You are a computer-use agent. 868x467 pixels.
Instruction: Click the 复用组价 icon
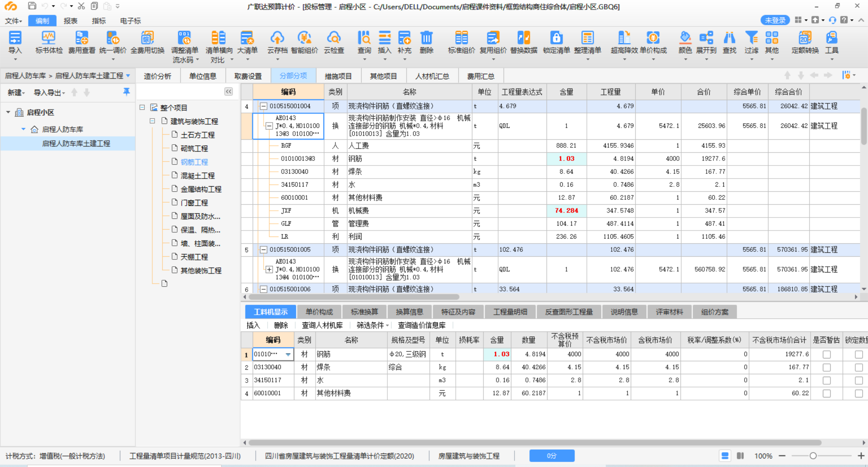493,38
